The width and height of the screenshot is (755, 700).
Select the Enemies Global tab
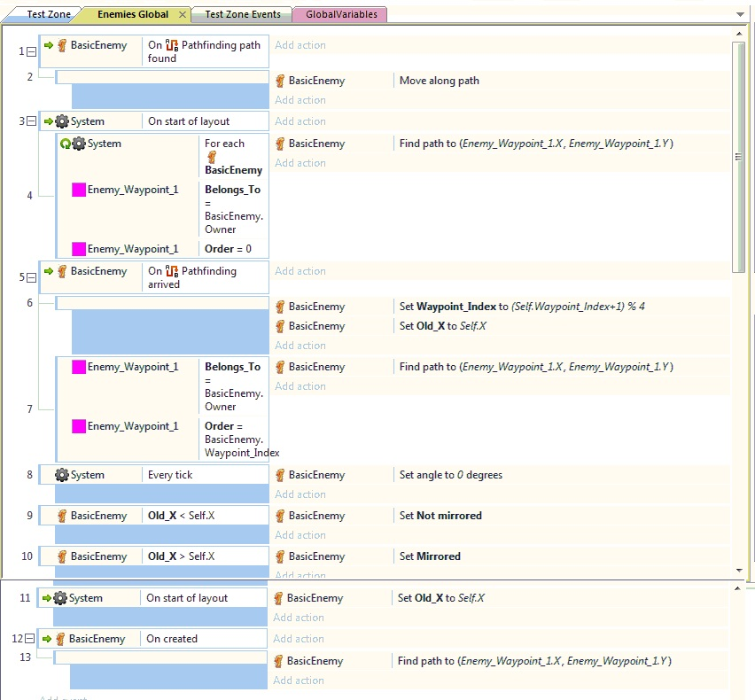133,14
